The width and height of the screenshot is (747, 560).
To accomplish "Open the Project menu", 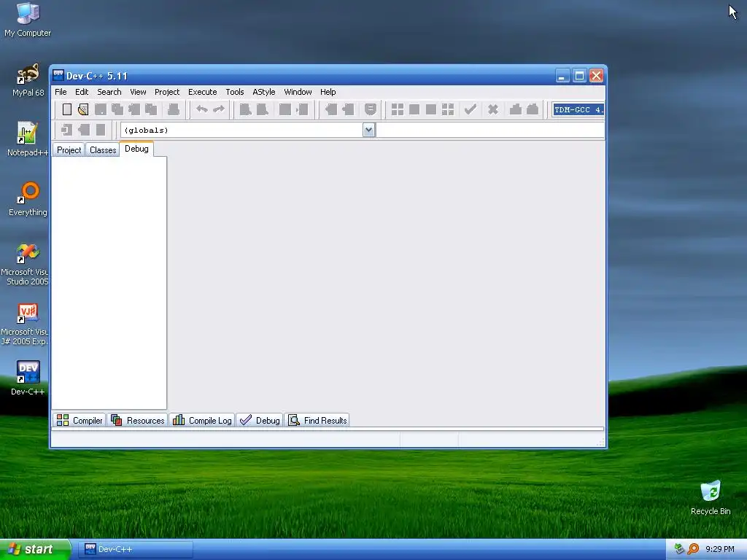I will 167,92.
